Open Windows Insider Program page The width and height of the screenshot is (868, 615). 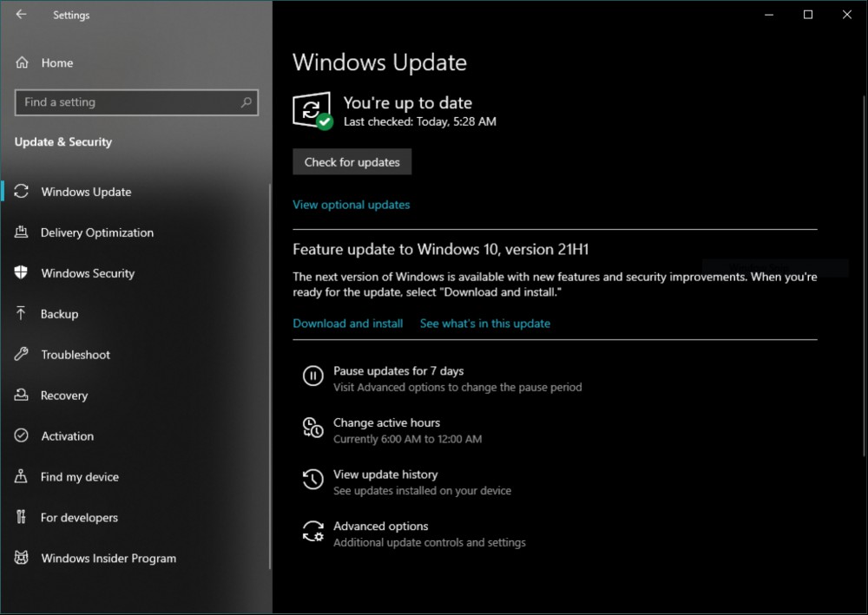tap(135, 558)
